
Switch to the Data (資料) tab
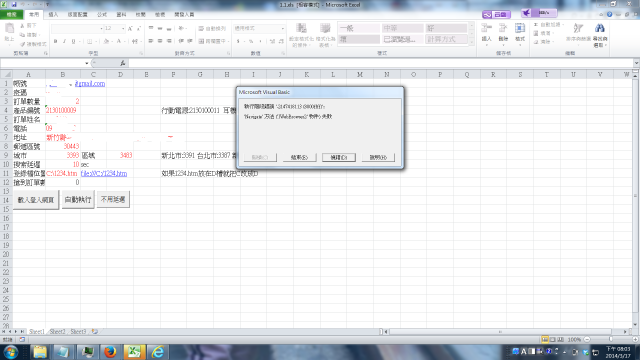121,14
